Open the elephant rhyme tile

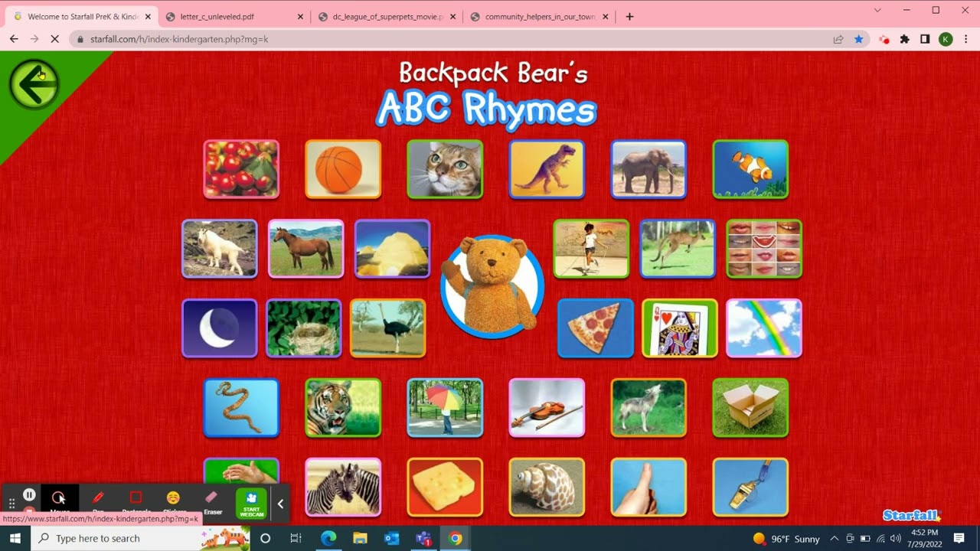coord(648,169)
